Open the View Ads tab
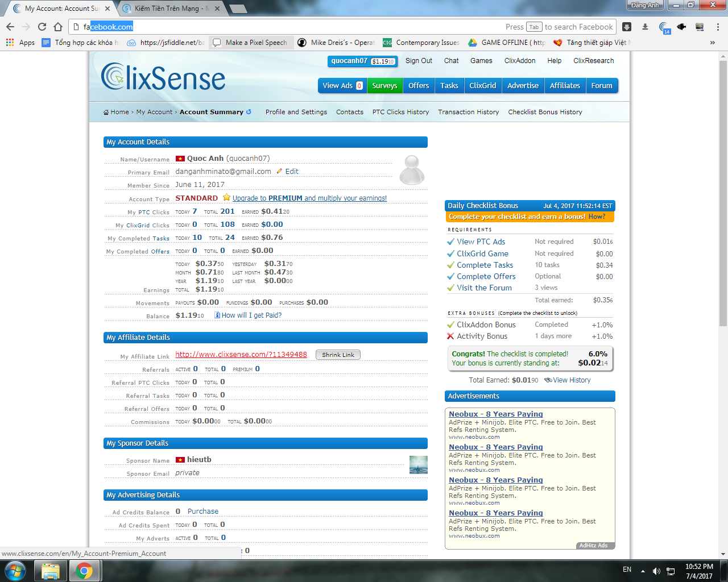728x582 pixels. pos(342,86)
